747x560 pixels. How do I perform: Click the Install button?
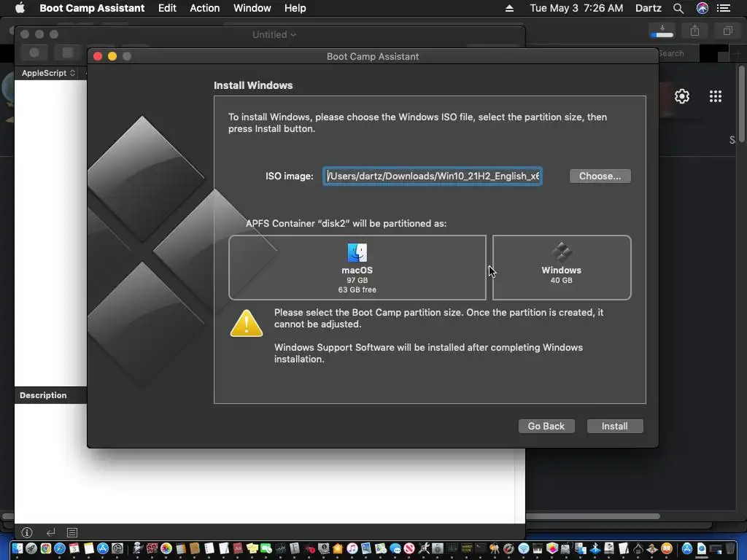point(615,426)
